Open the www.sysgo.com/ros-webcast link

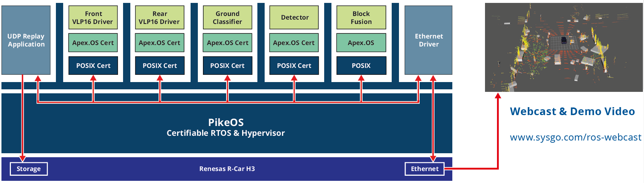(575, 137)
